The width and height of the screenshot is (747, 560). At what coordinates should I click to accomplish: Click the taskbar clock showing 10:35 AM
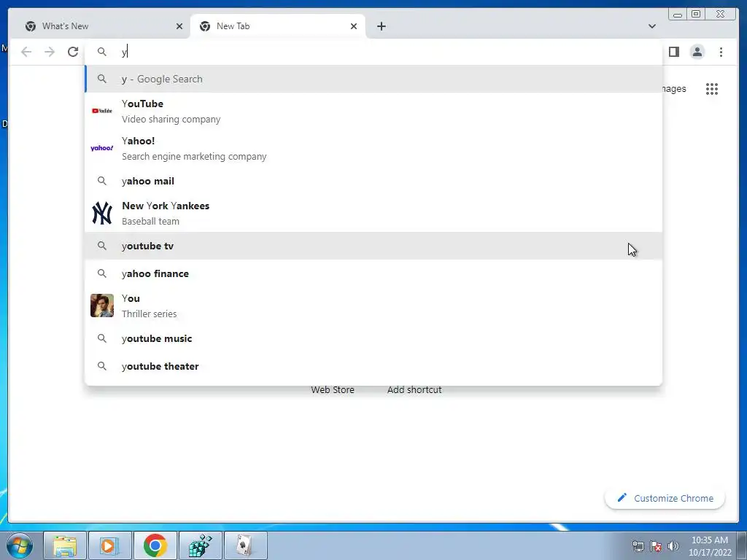(710, 546)
